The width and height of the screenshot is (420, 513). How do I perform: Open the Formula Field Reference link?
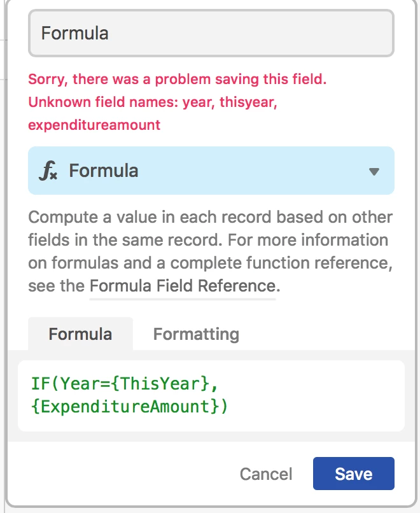(x=183, y=286)
